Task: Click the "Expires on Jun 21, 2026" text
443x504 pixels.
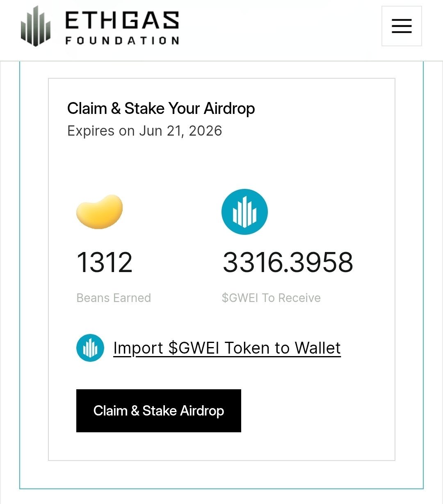Action: coord(144,131)
